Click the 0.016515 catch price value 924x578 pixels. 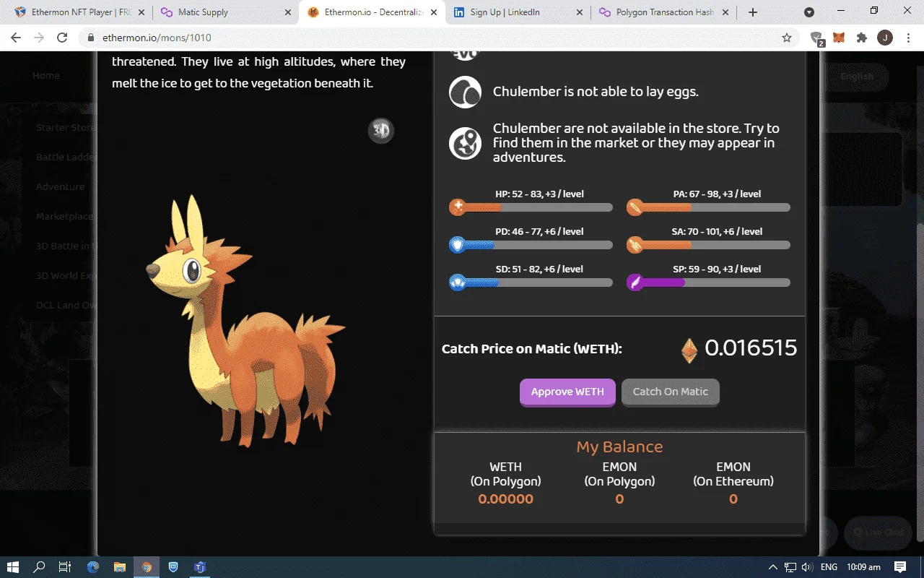pyautogui.click(x=751, y=348)
